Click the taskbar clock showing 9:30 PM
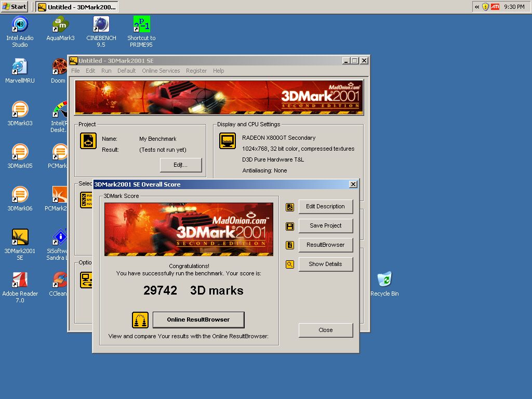The height and width of the screenshot is (399, 532). click(x=514, y=7)
